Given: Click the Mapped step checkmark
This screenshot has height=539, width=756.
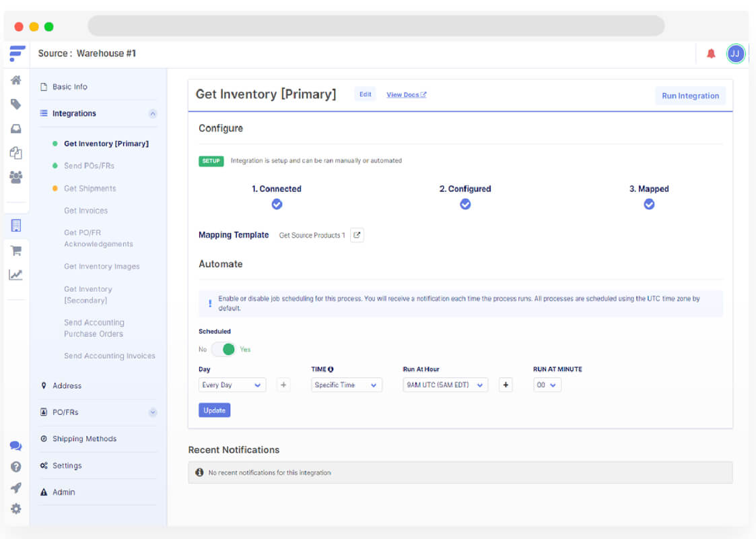Looking at the screenshot, I should click(649, 204).
